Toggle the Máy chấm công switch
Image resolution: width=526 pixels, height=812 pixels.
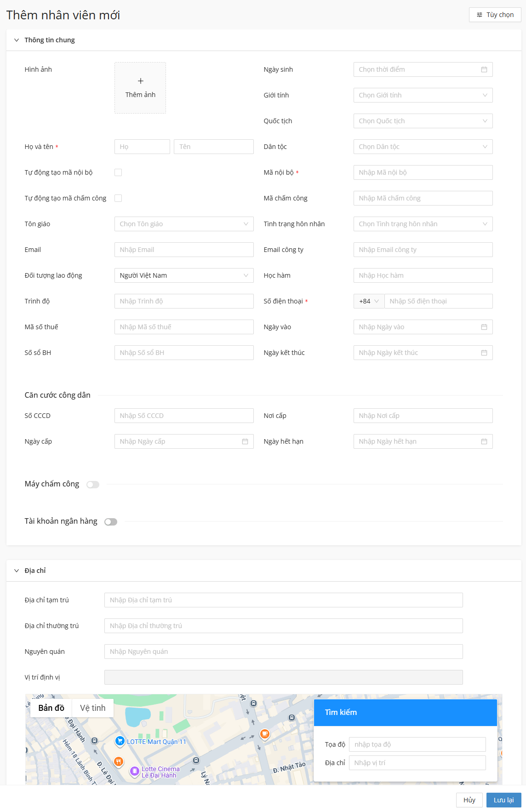93,485
